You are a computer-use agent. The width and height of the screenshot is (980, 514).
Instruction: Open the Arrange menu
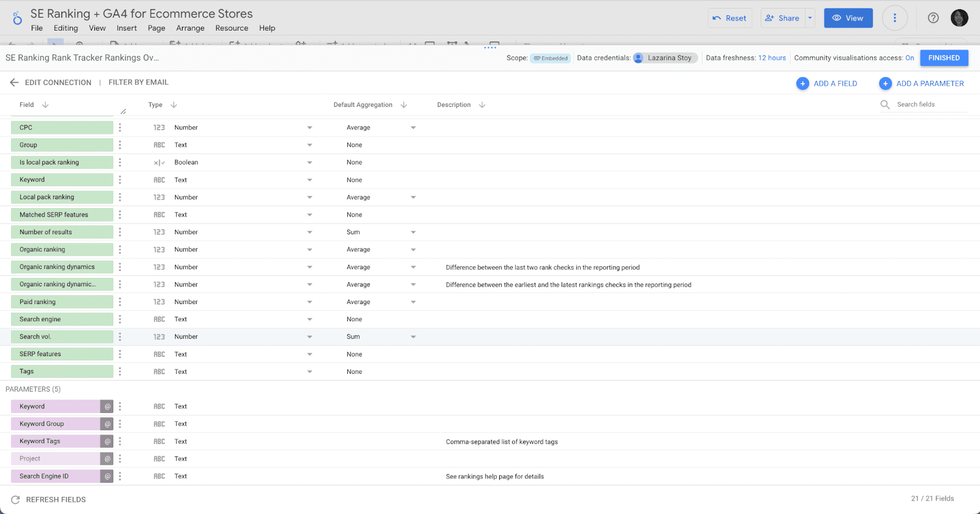[x=190, y=28]
